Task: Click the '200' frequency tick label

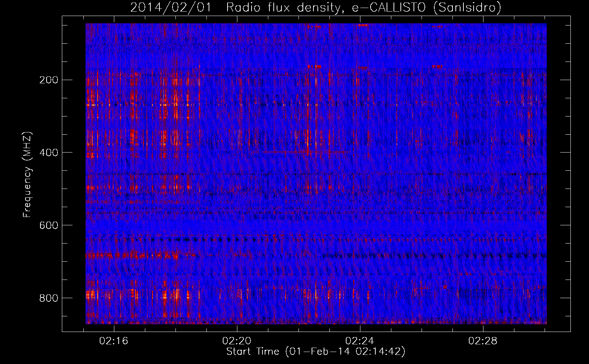Action: (x=49, y=80)
